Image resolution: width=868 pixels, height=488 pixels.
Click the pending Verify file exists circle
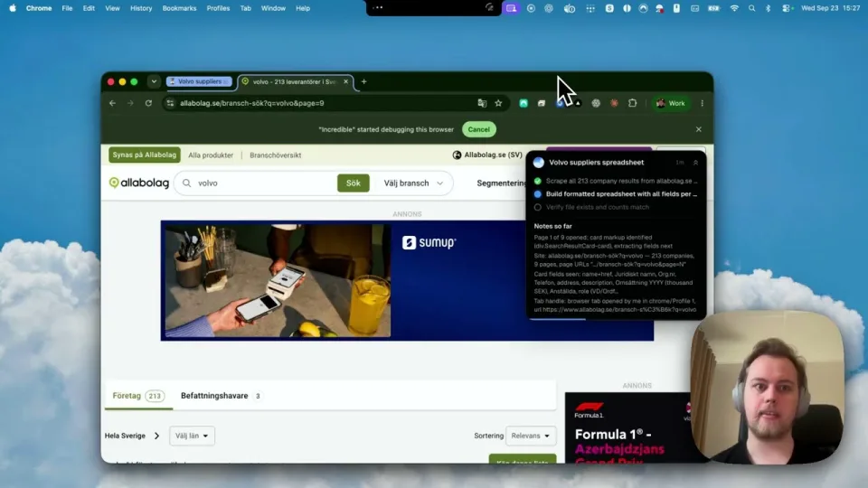[x=537, y=208]
